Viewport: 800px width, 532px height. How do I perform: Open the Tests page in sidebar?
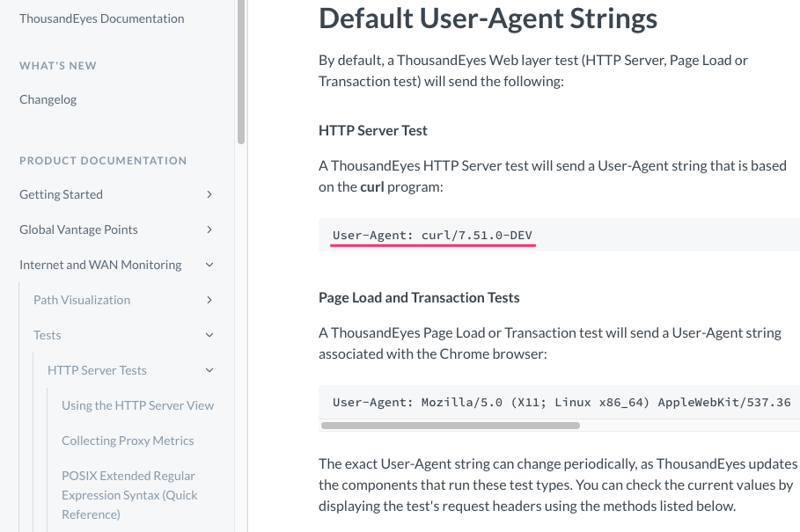(x=47, y=335)
